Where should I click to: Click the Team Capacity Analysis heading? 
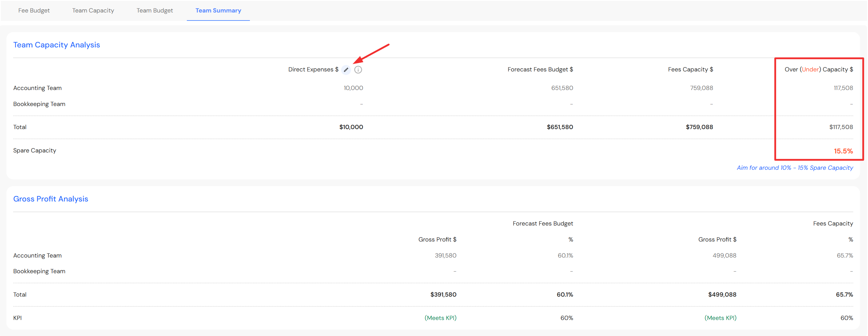tap(56, 45)
